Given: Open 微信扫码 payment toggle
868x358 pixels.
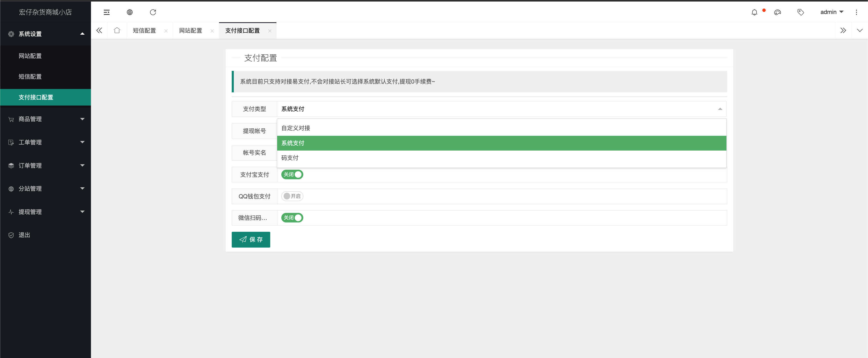Looking at the screenshot, I should click(x=292, y=218).
